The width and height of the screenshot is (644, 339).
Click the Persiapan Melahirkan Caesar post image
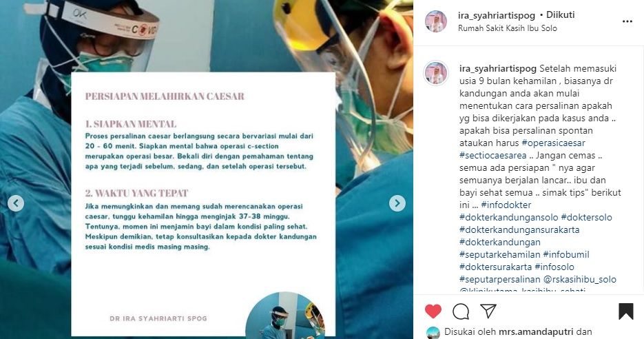click(206, 169)
